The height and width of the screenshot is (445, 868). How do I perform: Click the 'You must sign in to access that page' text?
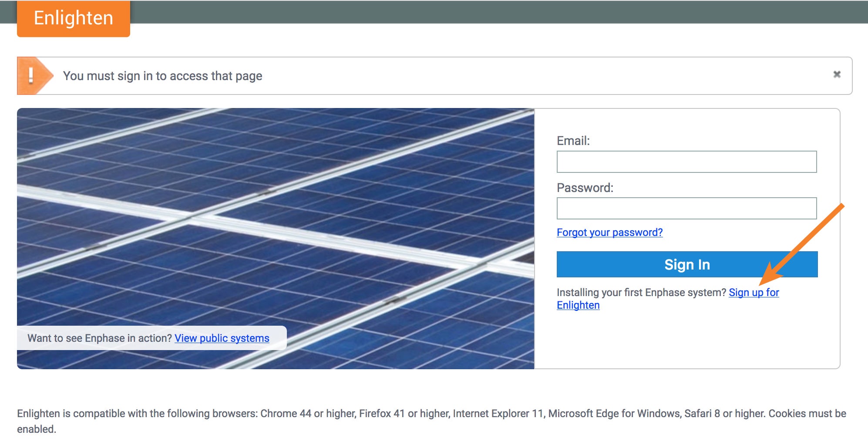162,76
